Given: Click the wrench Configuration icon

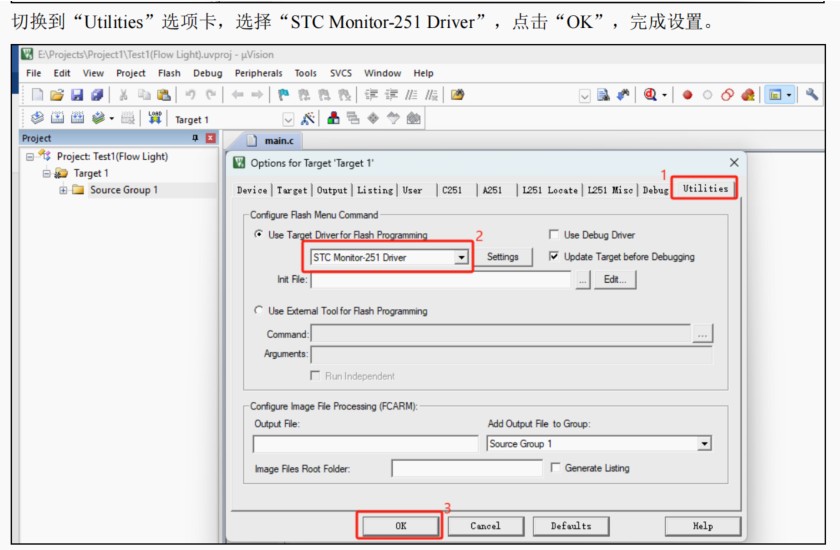Looking at the screenshot, I should (812, 95).
